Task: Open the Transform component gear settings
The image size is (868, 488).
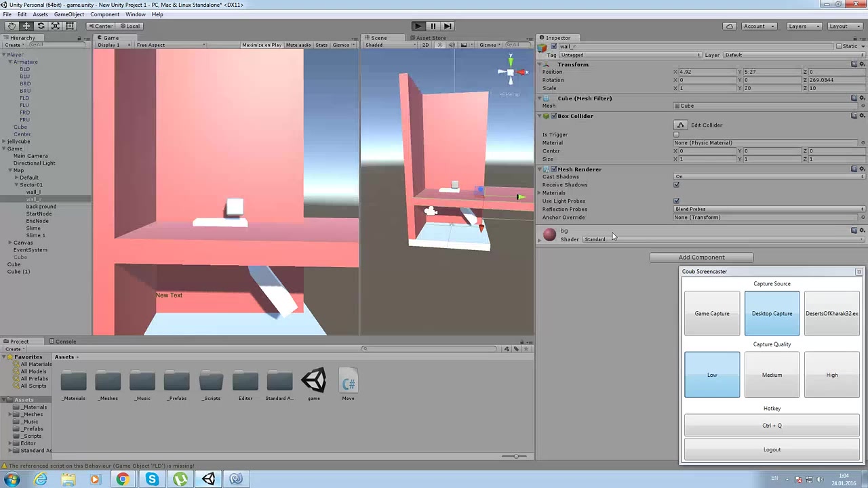Action: [862, 64]
